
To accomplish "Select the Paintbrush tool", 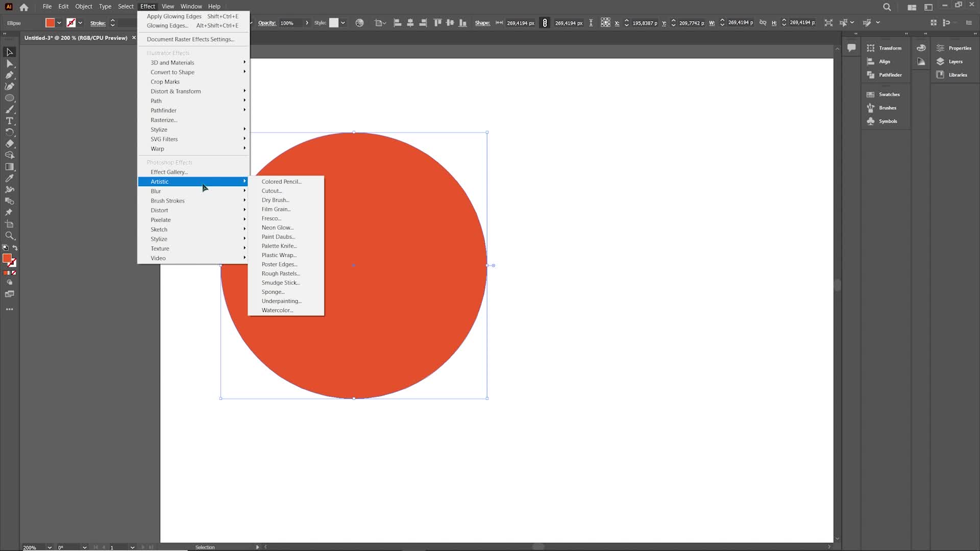I will pyautogui.click(x=9, y=109).
